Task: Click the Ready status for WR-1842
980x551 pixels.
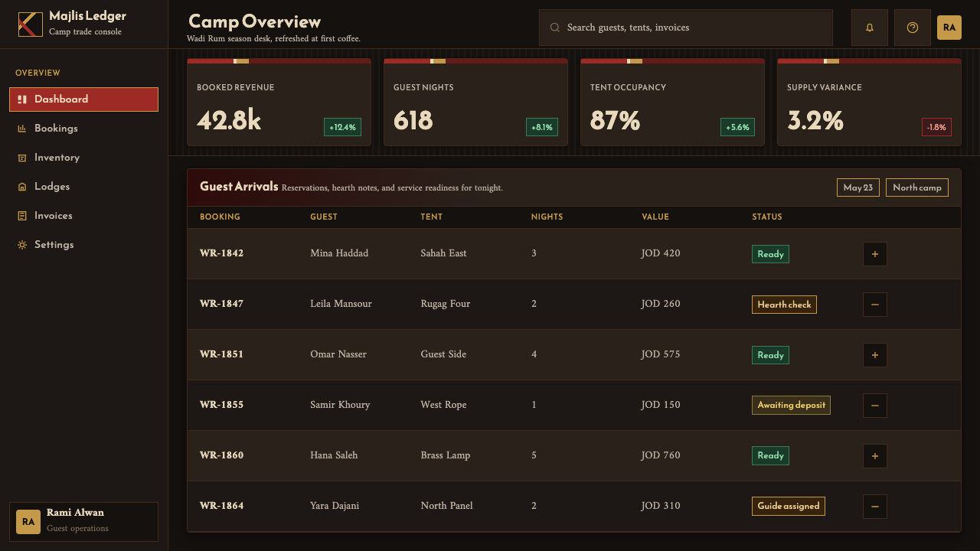Action: (770, 254)
